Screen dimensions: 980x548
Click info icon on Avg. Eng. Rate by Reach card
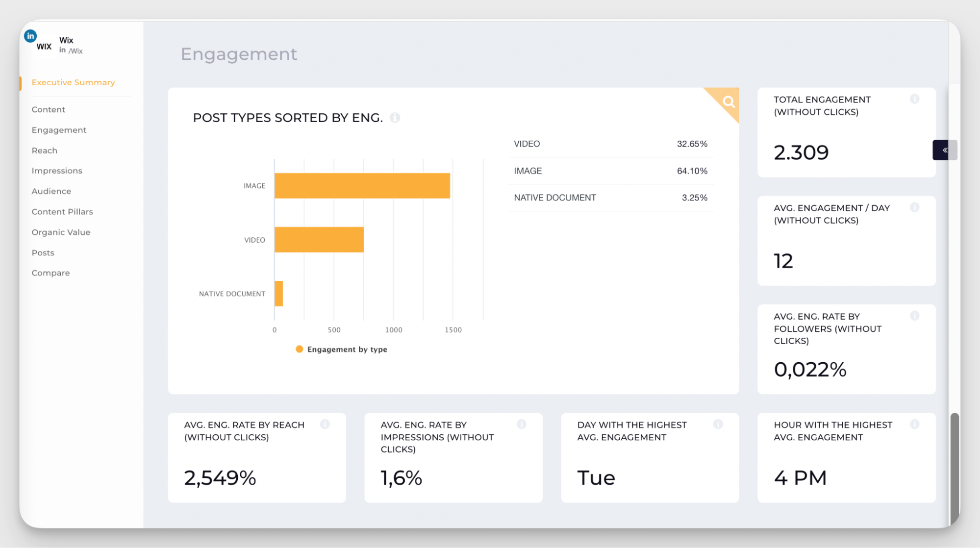click(x=325, y=424)
